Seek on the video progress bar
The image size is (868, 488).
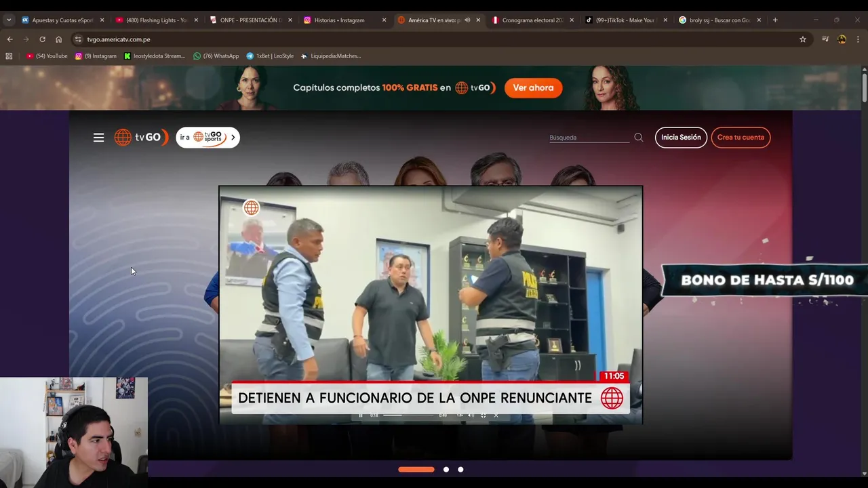[x=408, y=415]
